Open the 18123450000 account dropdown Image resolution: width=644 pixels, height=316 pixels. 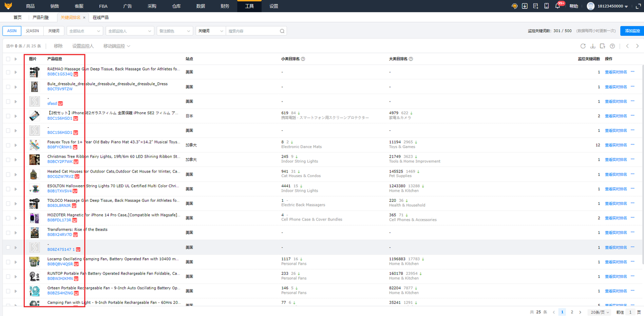click(x=612, y=6)
